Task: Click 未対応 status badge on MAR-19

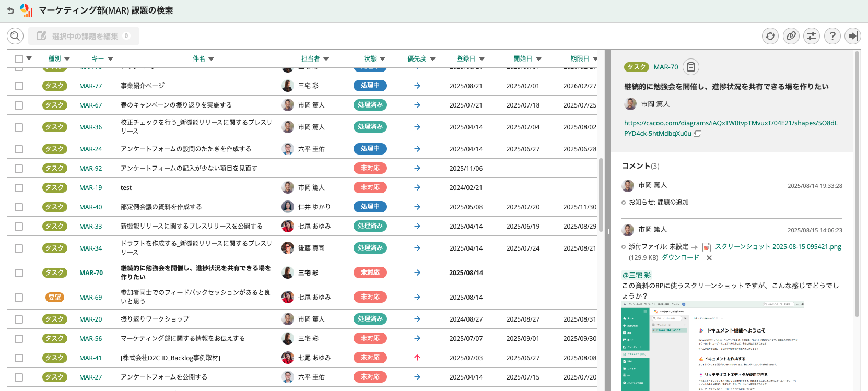Action: pyautogui.click(x=370, y=187)
